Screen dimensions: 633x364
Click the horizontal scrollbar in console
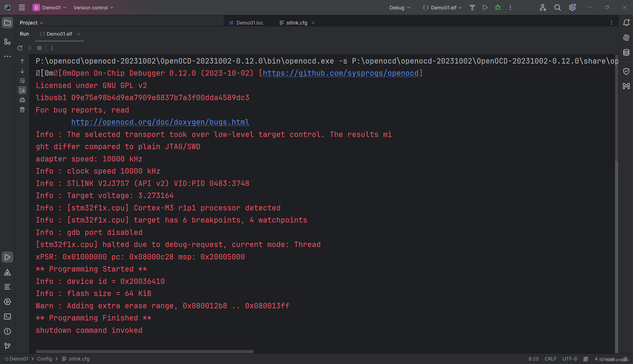pos(145,351)
